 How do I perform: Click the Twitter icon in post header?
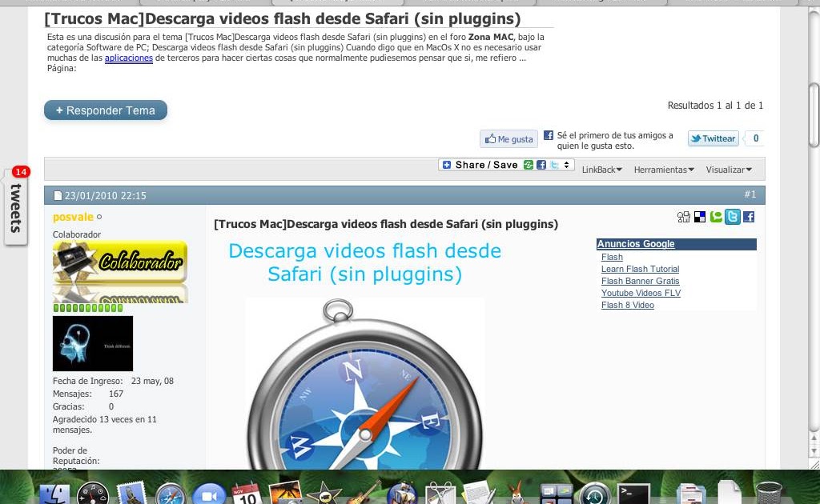733,217
